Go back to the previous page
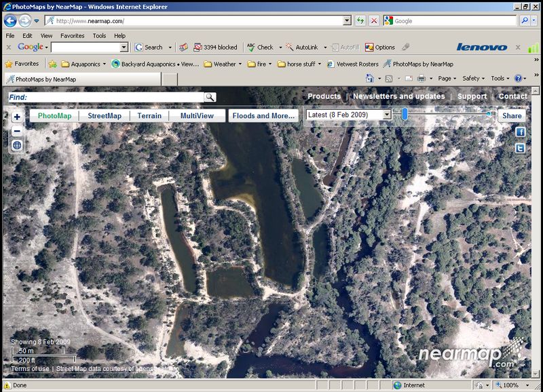Image resolution: width=543 pixels, height=392 pixels. 11,21
